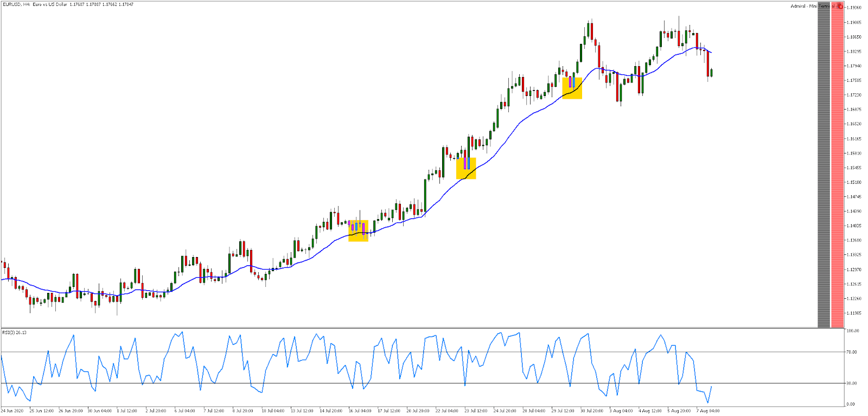868x416 pixels.
Task: Click the 29 Jul 12:00 time label
Action: click(563, 411)
